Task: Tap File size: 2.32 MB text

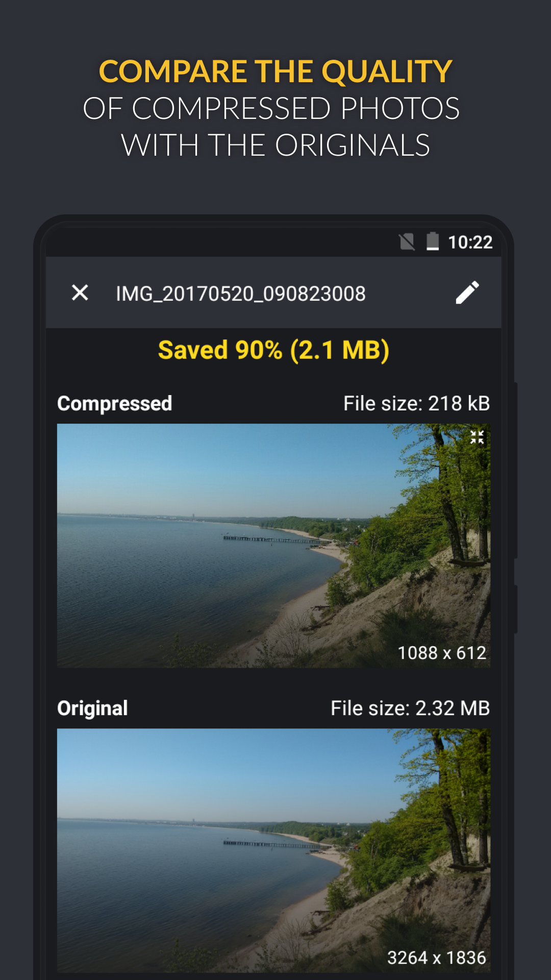Action: 410,708
